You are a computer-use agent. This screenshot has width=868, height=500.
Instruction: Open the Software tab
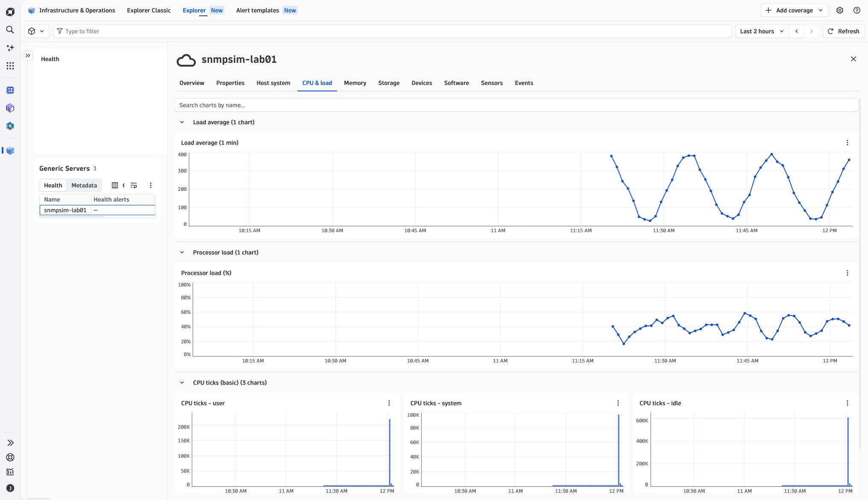coord(456,83)
